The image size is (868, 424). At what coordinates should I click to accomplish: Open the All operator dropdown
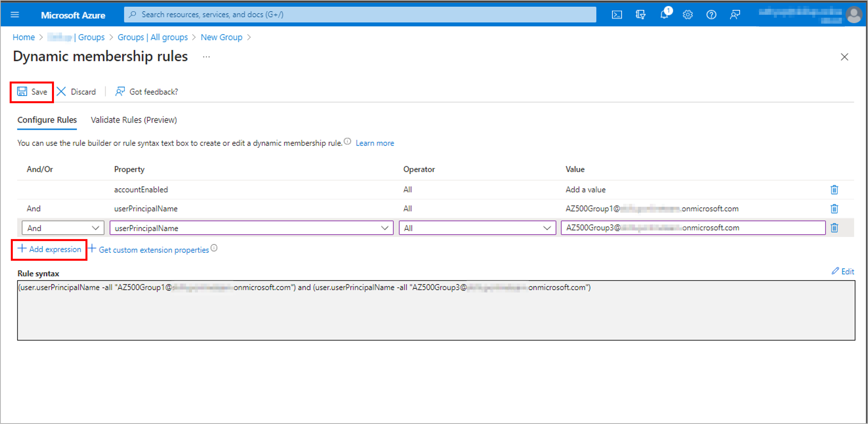477,228
